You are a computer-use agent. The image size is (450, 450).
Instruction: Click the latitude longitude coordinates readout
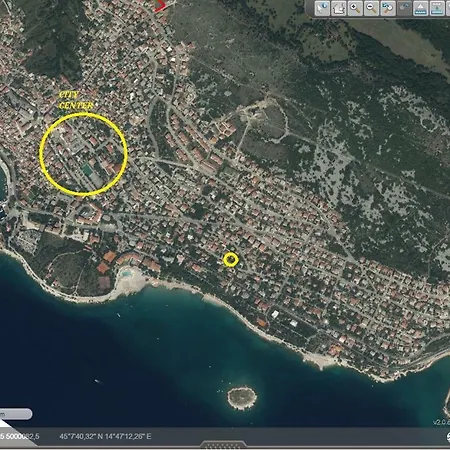pos(105,436)
